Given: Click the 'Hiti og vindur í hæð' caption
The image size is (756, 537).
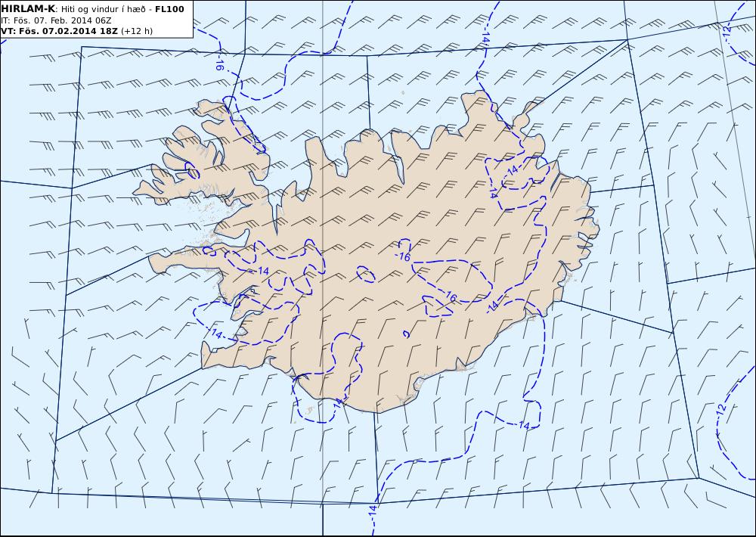Looking at the screenshot, I should coord(103,10).
